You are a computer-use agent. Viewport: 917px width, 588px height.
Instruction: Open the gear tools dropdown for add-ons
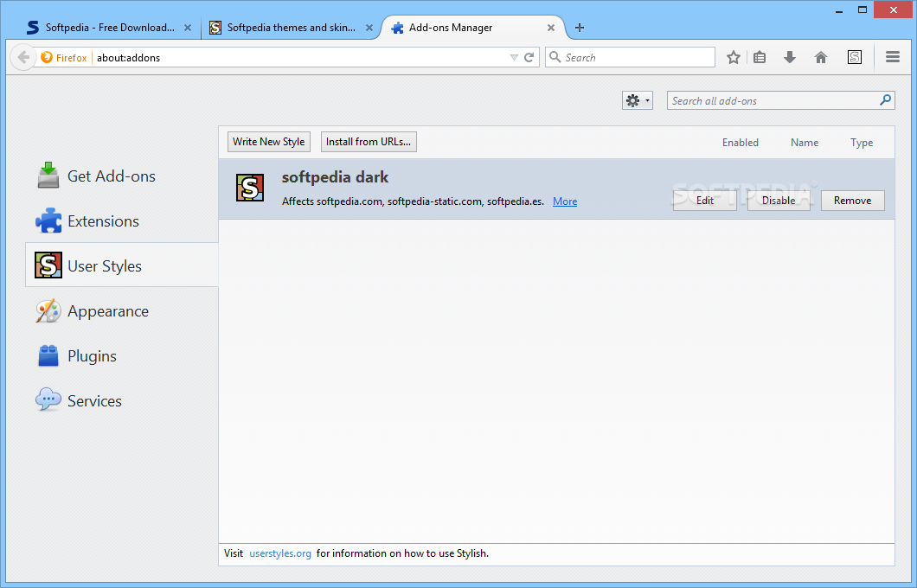tap(638, 100)
